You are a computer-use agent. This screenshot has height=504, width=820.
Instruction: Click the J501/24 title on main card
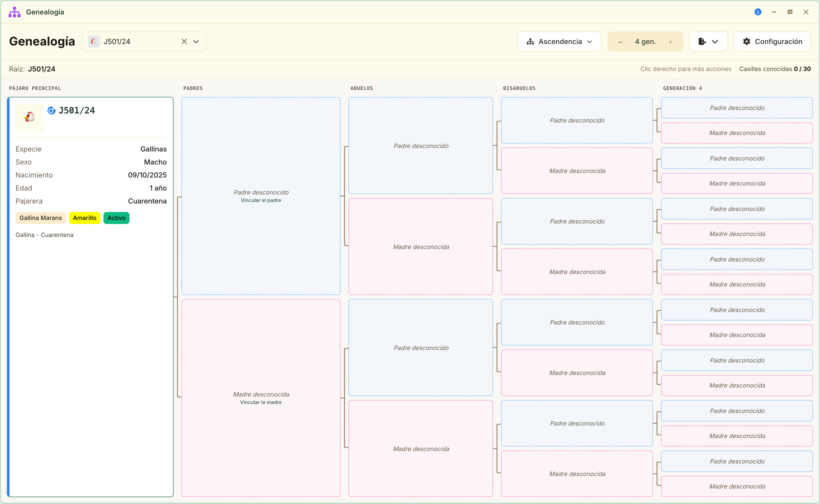tap(77, 110)
